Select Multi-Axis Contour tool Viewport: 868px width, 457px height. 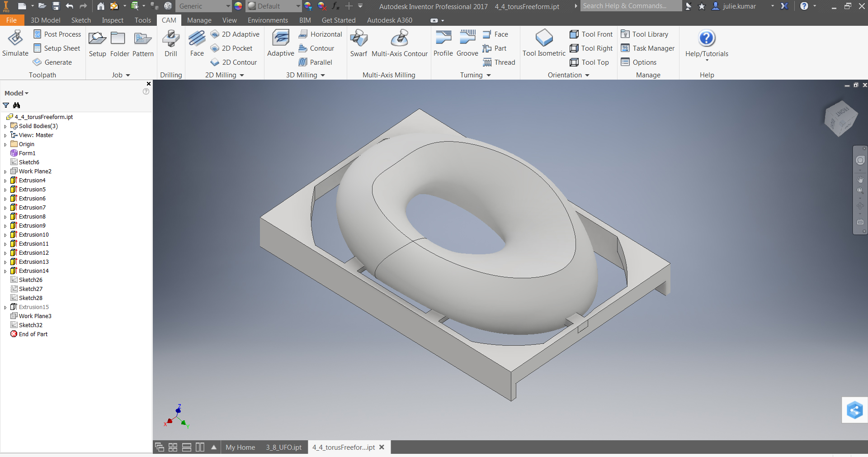point(399,43)
